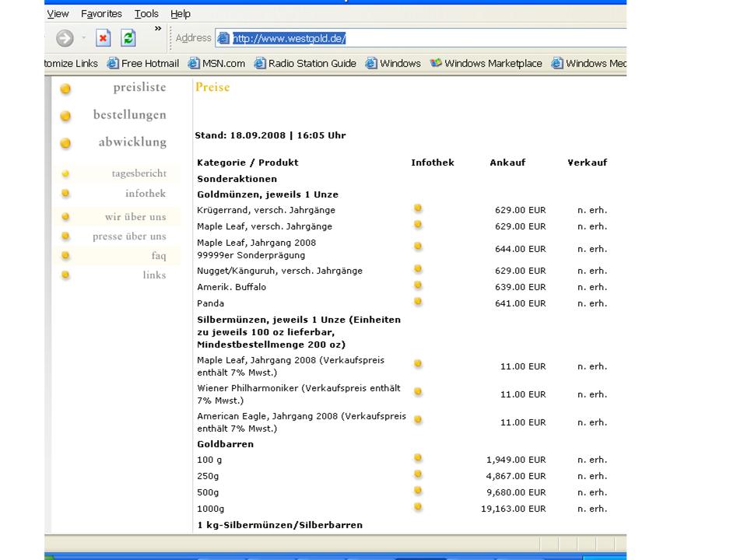Click the Ankauf column header
This screenshot has height=560, width=747.
(x=507, y=163)
